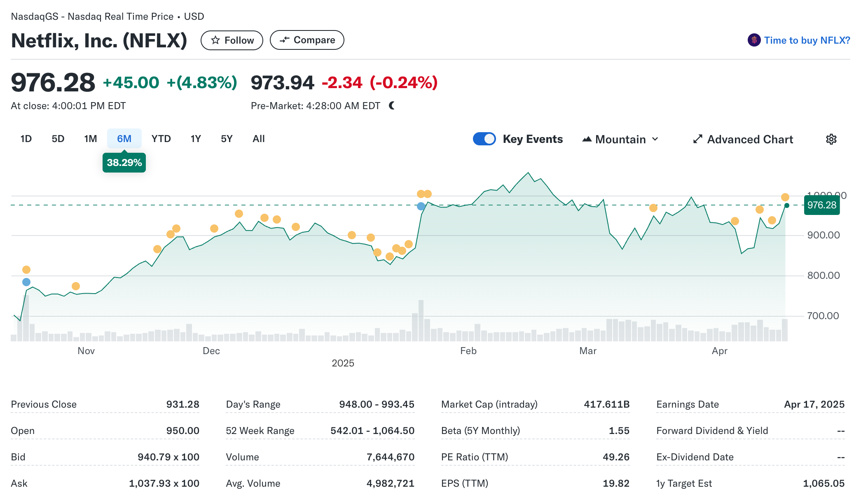Screen dimensions: 861x504
Task: Click the purple dollar badge icon
Action: tap(754, 40)
